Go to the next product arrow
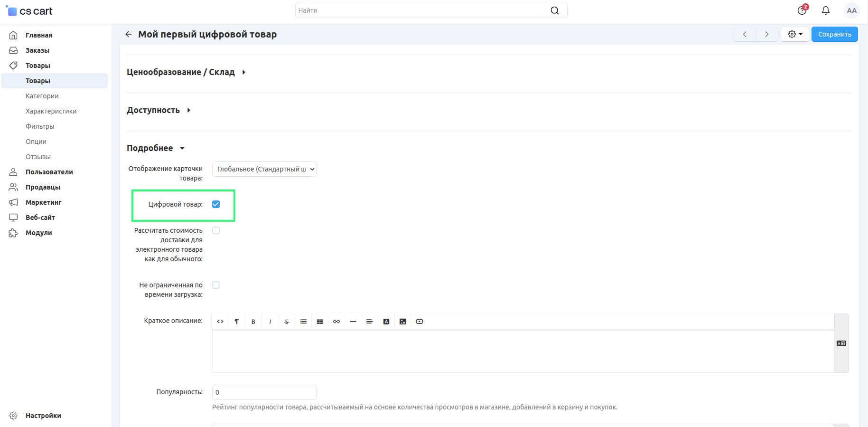 click(766, 34)
